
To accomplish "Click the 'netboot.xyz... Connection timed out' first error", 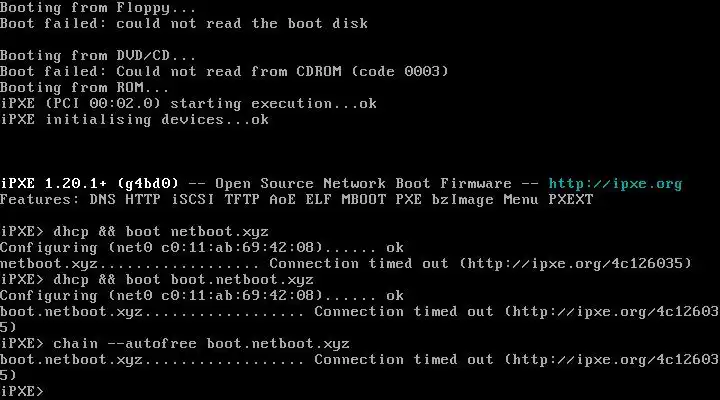I will 345,264.
